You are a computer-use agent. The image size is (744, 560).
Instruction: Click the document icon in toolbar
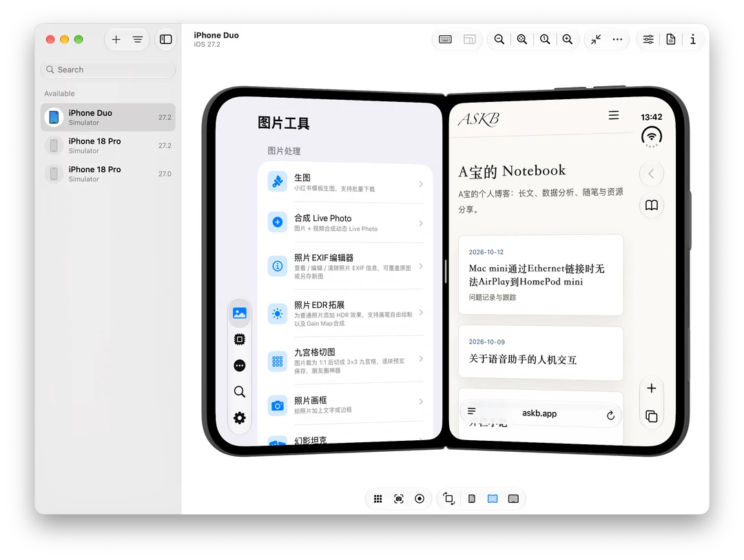click(671, 39)
